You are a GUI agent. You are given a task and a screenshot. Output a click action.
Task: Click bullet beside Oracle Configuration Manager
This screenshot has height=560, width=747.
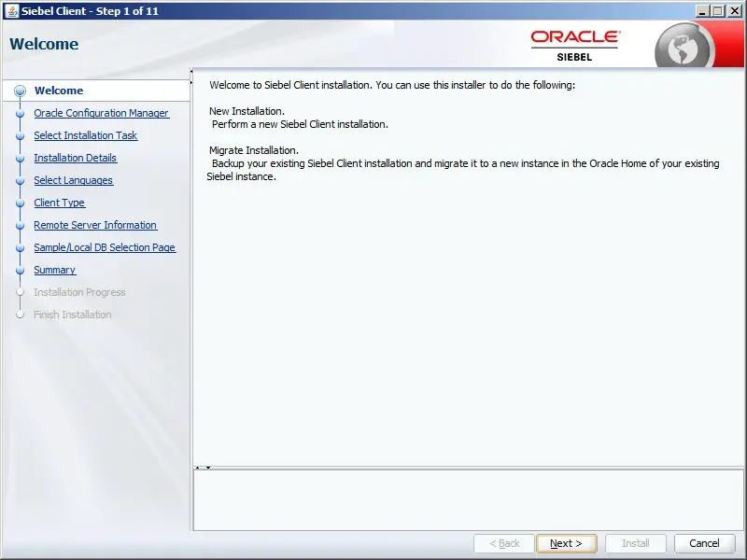pyautogui.click(x=20, y=113)
